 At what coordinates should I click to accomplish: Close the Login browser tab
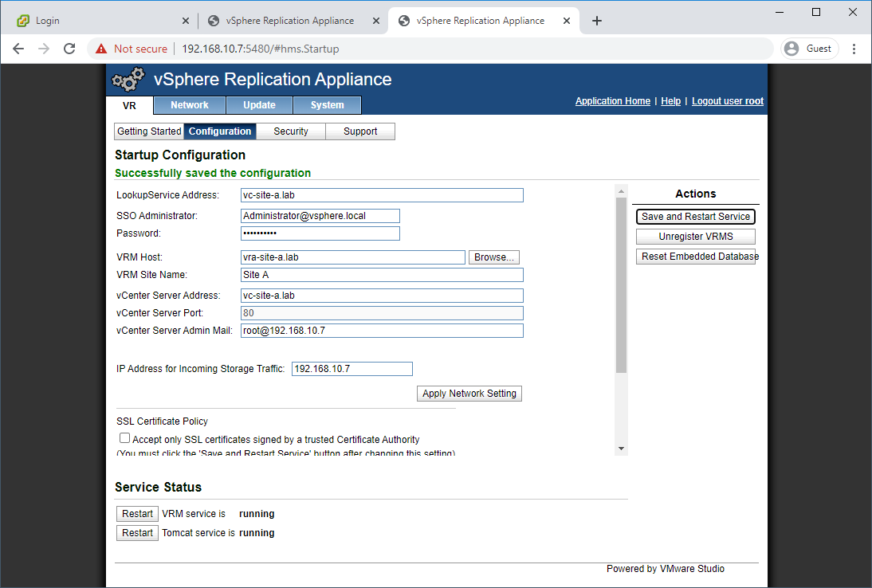[x=186, y=22]
